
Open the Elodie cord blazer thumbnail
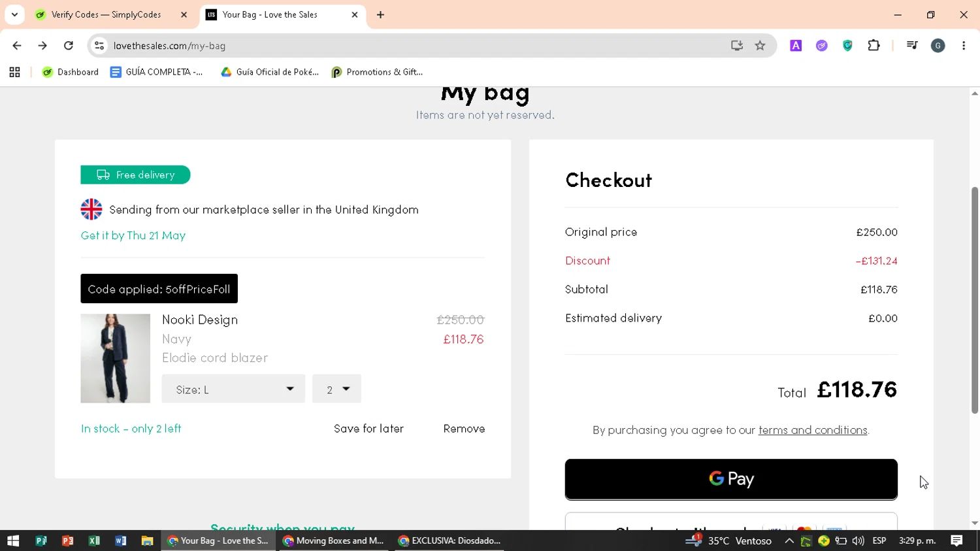coord(115,358)
